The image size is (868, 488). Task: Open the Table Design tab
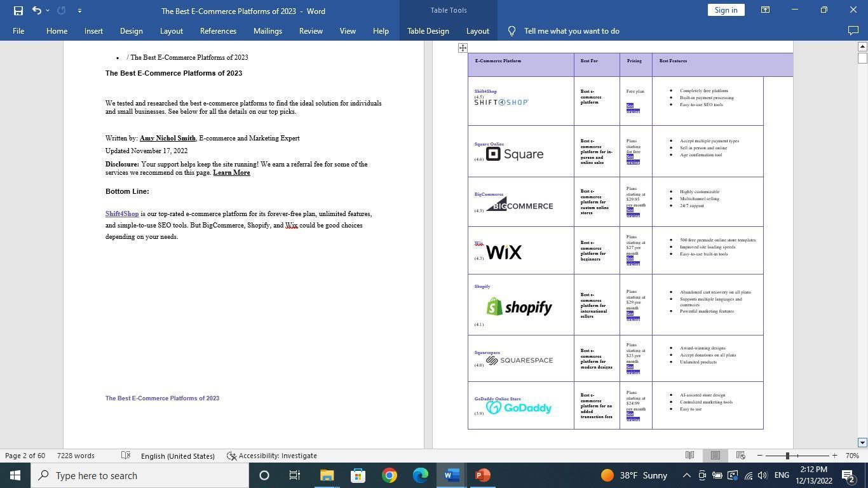pos(428,31)
